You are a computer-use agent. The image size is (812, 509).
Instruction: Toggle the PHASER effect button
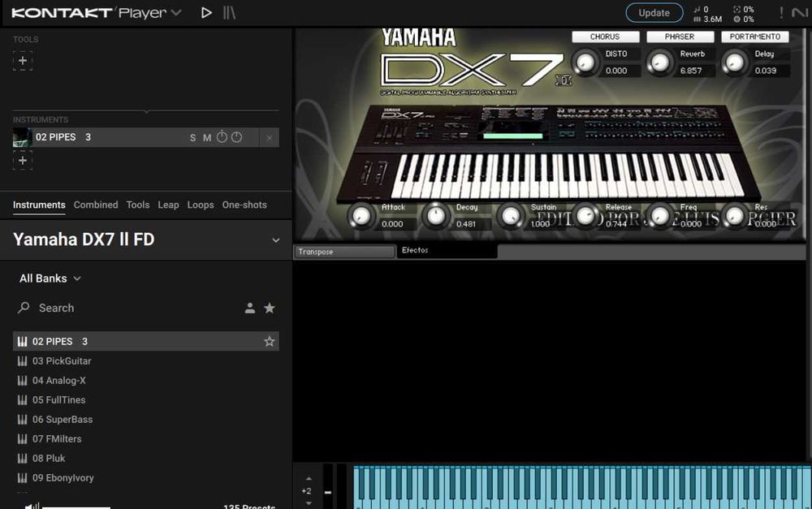pos(680,37)
